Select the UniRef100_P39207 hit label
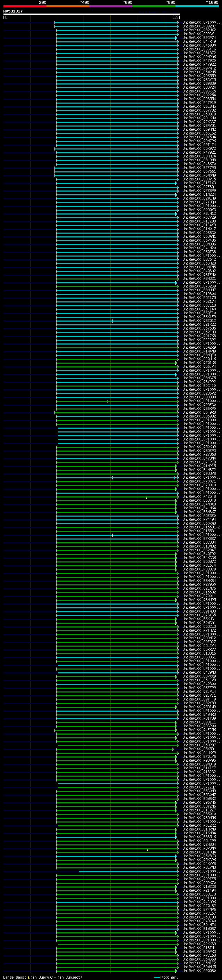 click(199, 26)
